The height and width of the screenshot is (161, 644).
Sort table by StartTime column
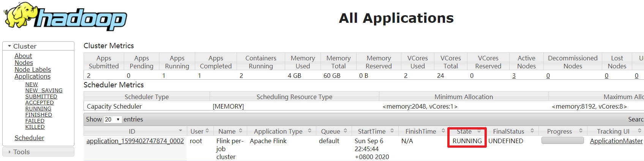click(375, 131)
